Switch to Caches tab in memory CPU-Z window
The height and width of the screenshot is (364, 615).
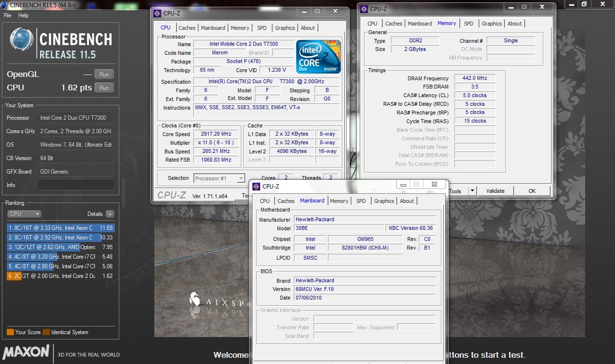point(394,24)
